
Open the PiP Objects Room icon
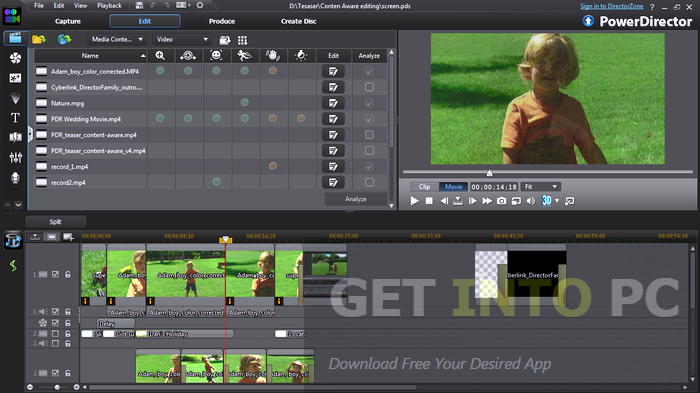15,78
